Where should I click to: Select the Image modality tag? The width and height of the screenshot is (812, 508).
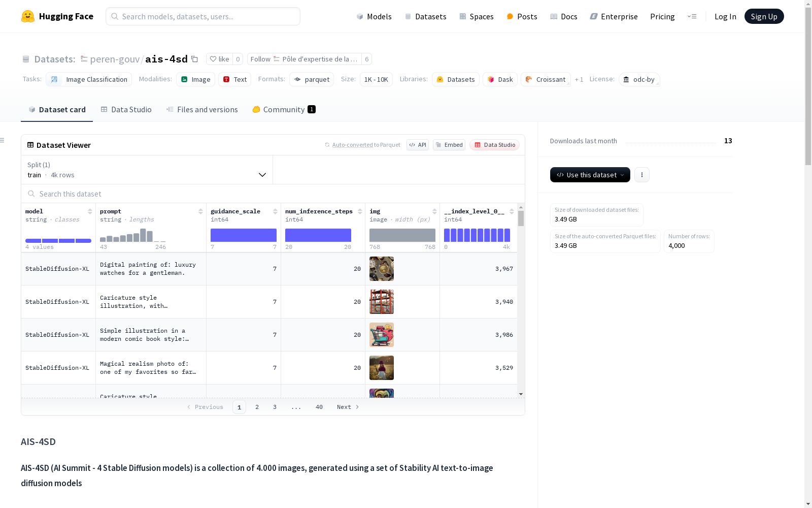click(x=195, y=79)
